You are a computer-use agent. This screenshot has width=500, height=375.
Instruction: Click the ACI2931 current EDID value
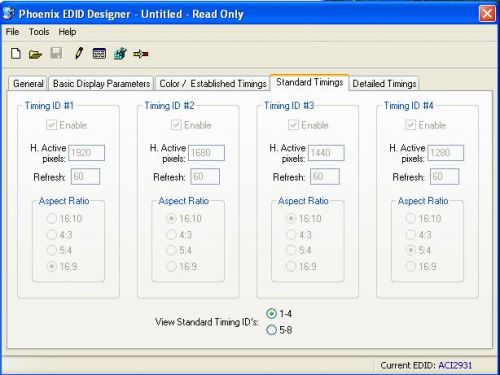[x=455, y=365]
